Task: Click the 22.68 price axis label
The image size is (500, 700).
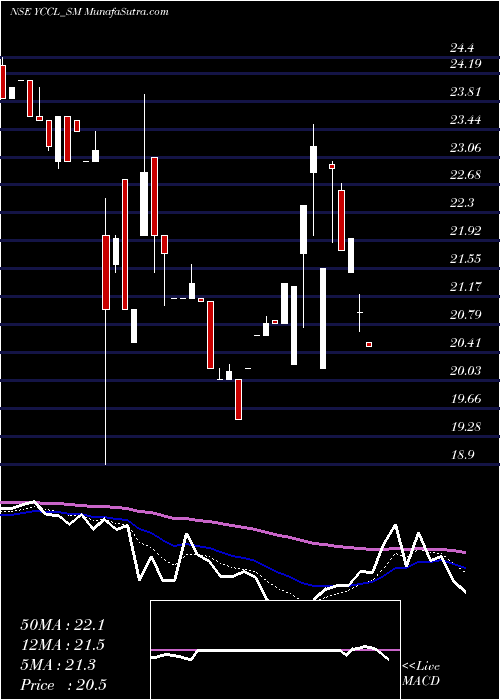Action: click(466, 175)
